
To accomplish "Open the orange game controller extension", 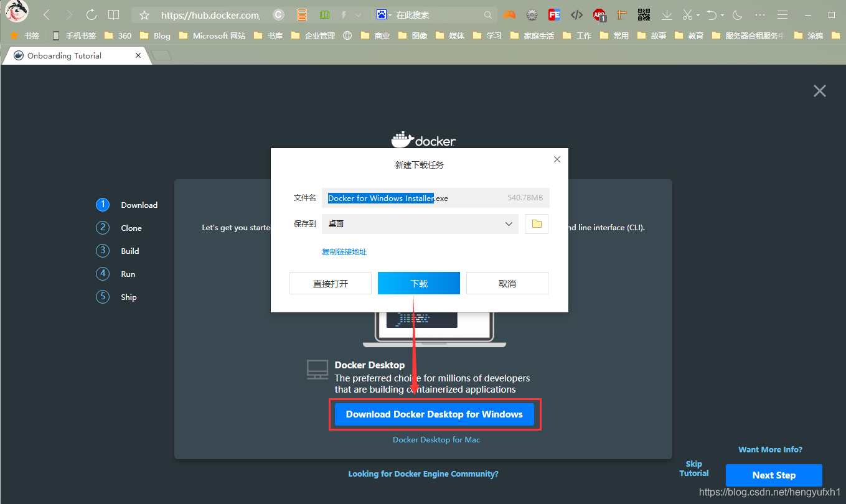I will click(509, 15).
